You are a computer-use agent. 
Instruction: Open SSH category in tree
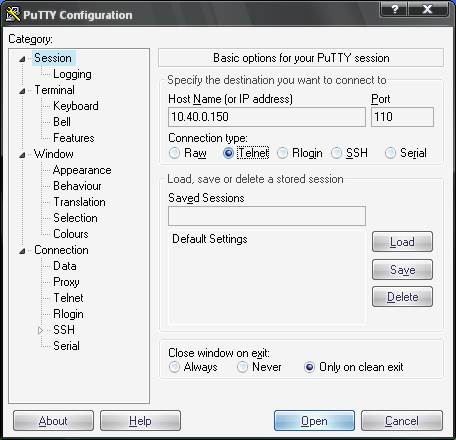(x=64, y=330)
